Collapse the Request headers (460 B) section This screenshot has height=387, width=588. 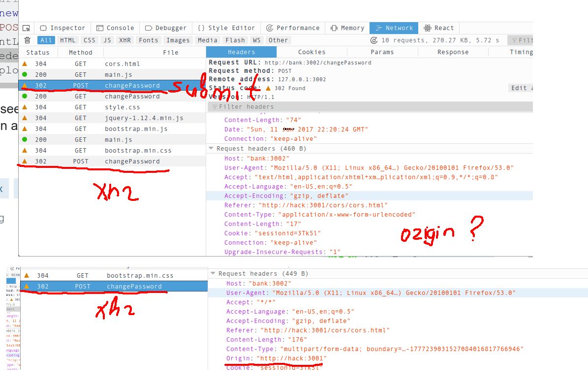pos(211,149)
